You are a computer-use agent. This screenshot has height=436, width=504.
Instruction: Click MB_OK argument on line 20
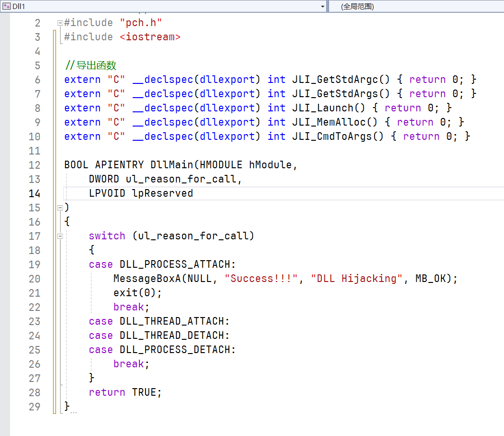[431, 279]
